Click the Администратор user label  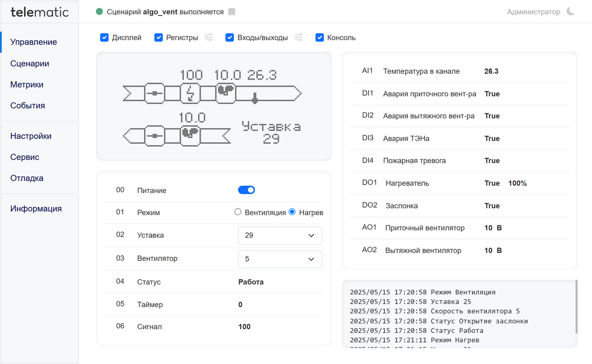coord(534,12)
